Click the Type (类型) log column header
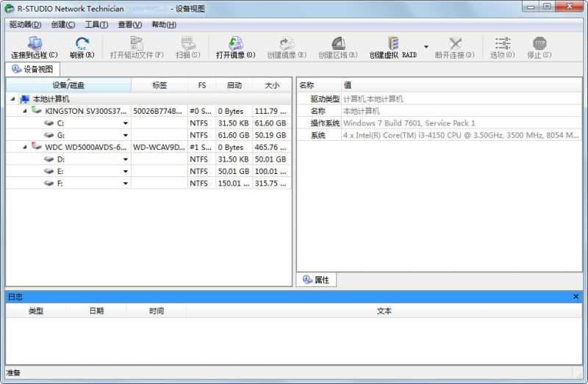 pyautogui.click(x=36, y=311)
